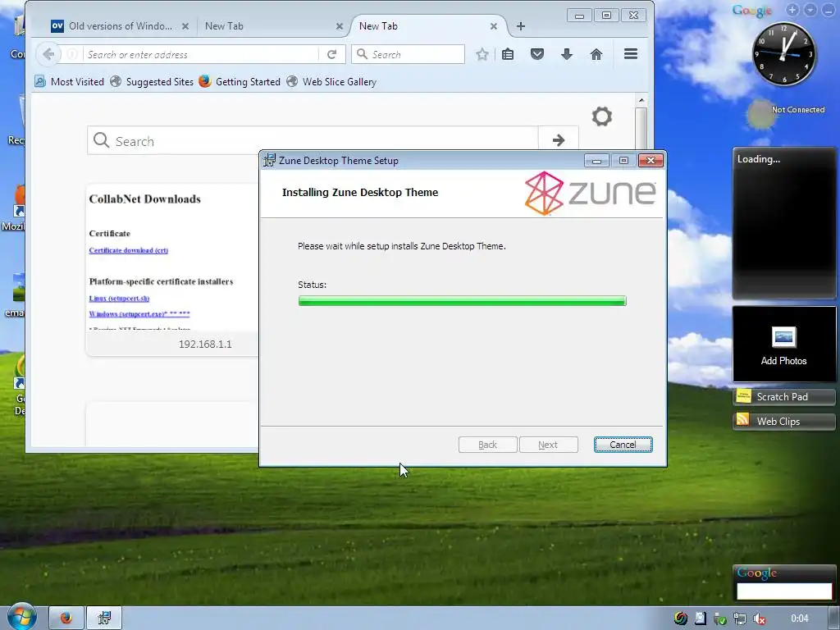Click Show Desktop strip at taskbar end
Viewport: 840px width, 630px height.
pos(834,619)
